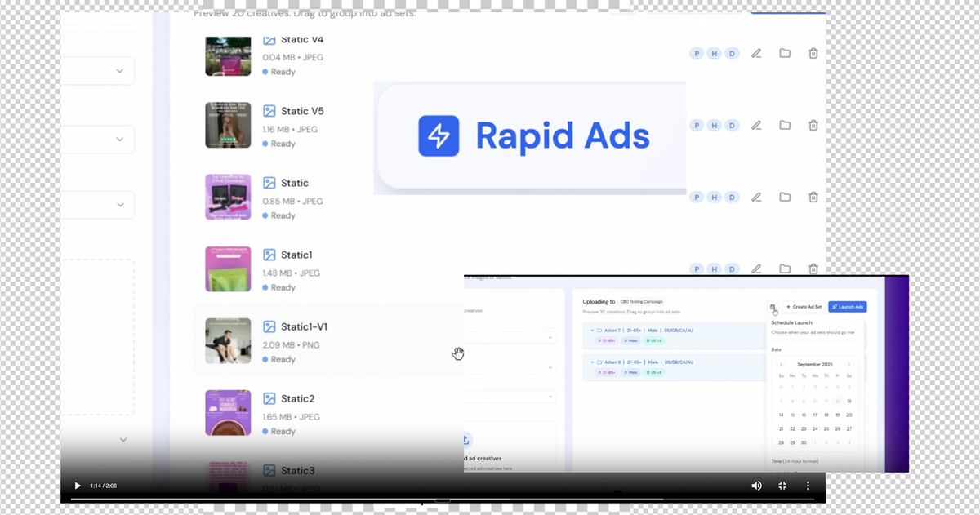Click the P platform icon on Static V4 row
This screenshot has width=980, height=515.
pos(697,53)
